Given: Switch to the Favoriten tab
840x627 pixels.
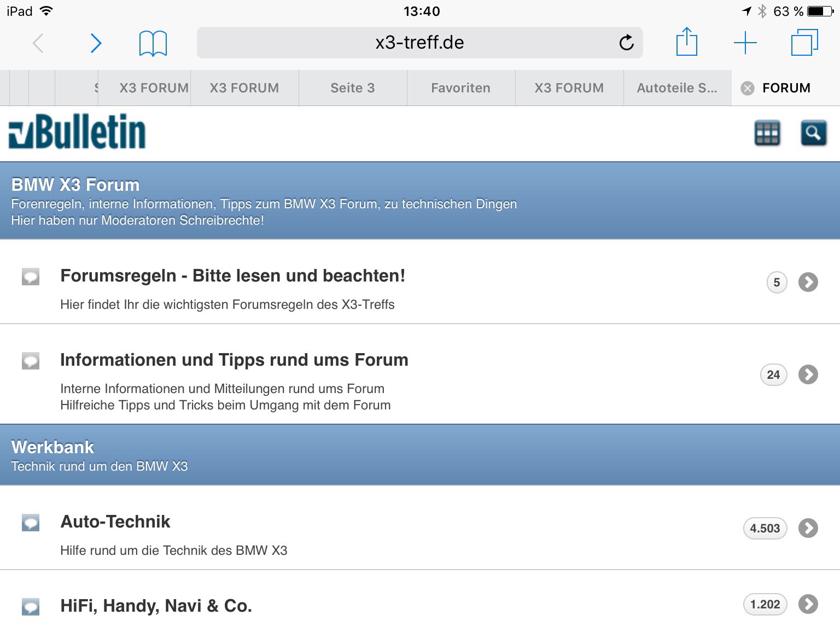Looking at the screenshot, I should (460, 88).
